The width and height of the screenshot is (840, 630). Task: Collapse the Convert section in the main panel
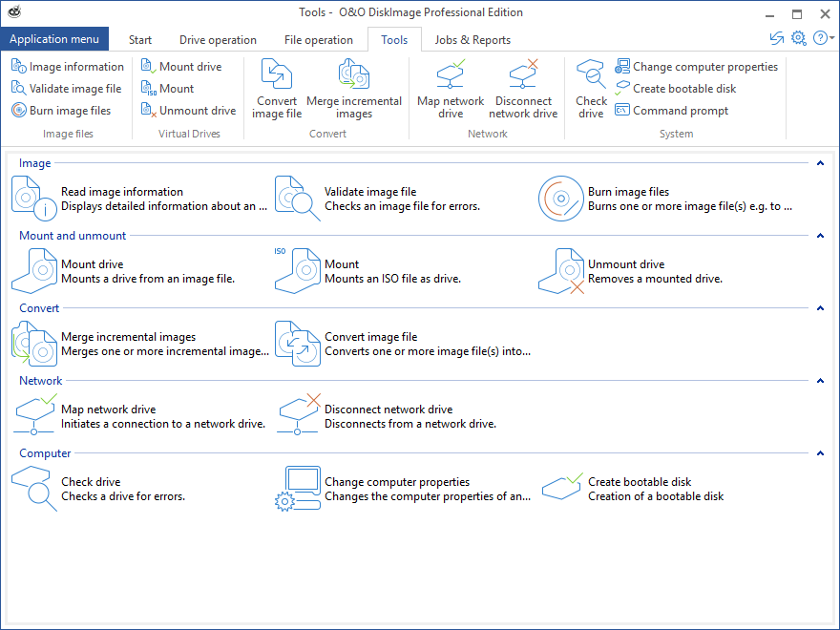(820, 308)
